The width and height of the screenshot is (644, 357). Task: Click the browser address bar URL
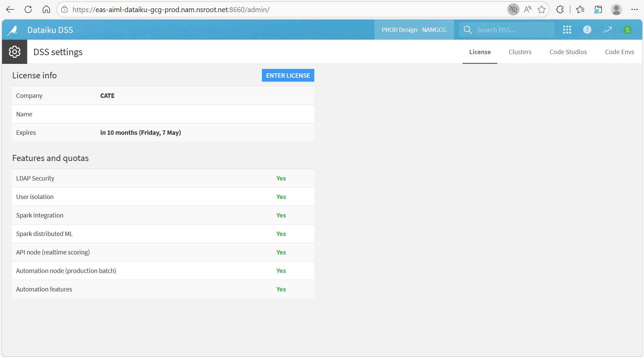pos(171,9)
